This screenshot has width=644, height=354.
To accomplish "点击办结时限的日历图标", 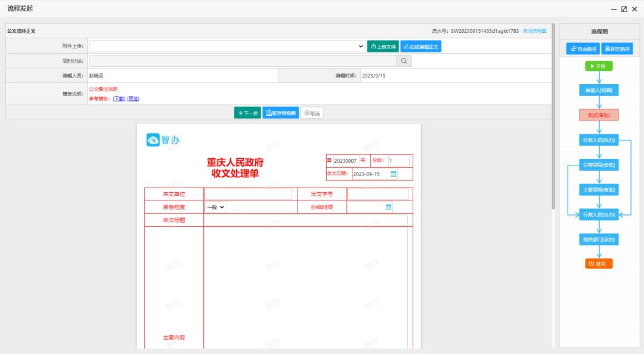I will click(x=388, y=206).
